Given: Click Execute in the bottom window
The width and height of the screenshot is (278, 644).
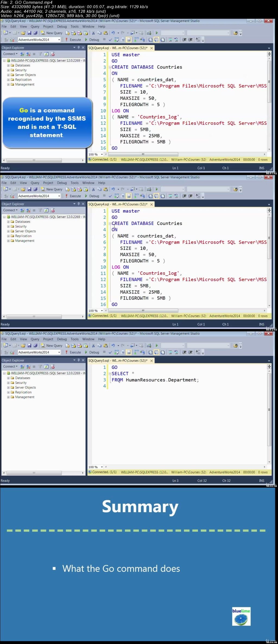Looking at the screenshot, I should tap(73, 352).
